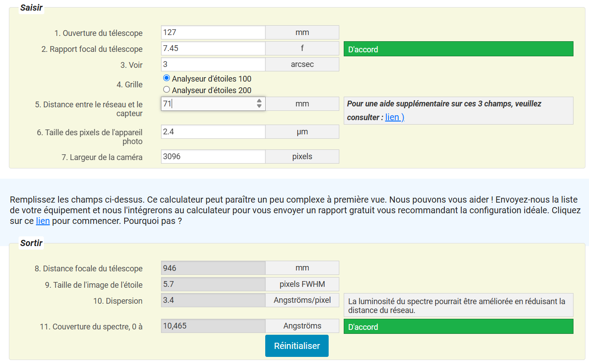Follow the 'lien' link in the paragraph
The width and height of the screenshot is (589, 364).
point(43,221)
